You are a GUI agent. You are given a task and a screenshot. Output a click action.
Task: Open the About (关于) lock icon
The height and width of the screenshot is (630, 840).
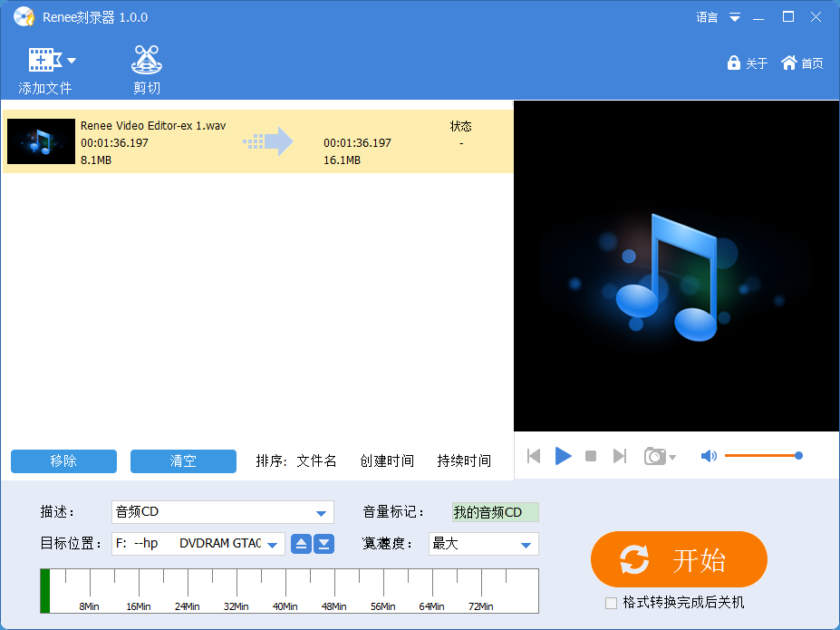733,63
